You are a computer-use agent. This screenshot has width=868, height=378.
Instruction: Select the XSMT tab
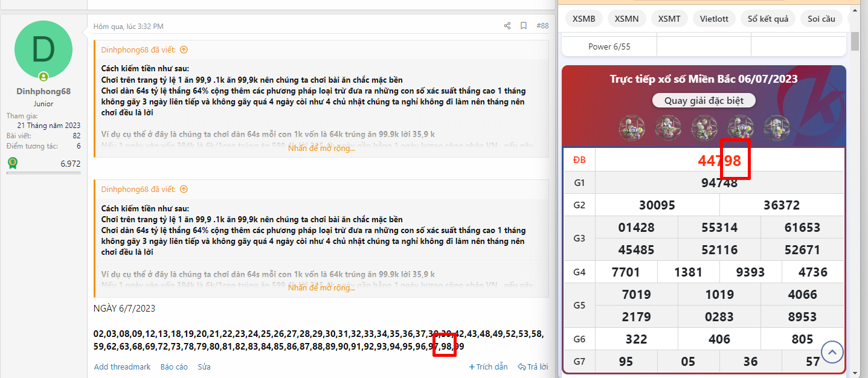coord(669,19)
